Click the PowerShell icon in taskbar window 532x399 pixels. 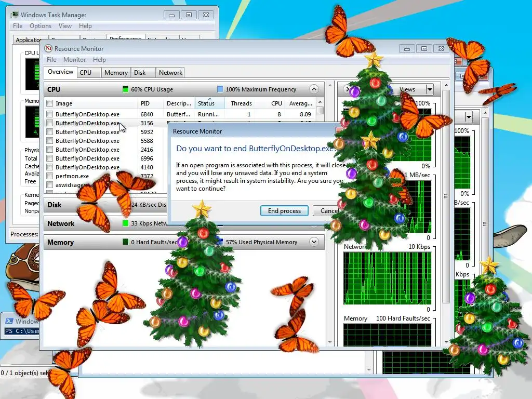[x=9, y=321]
